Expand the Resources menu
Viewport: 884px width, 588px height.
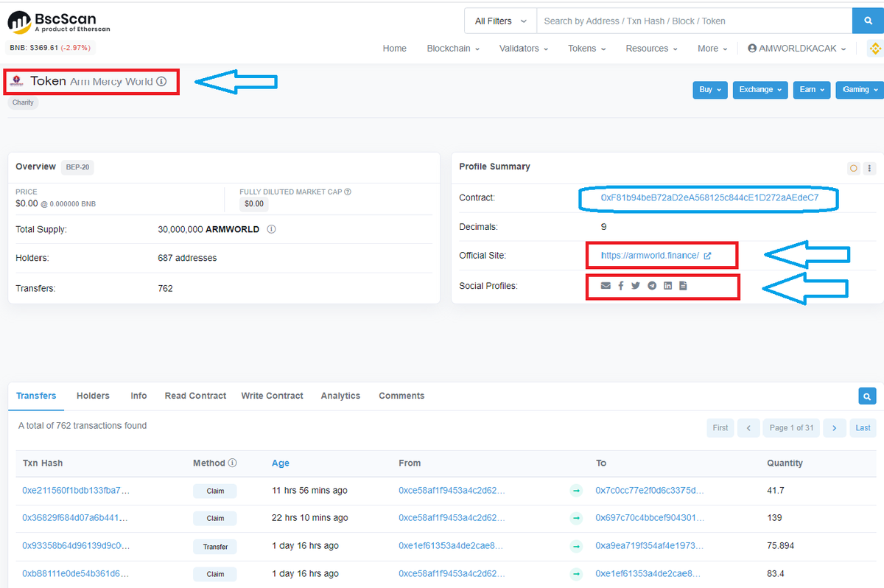[x=652, y=49]
